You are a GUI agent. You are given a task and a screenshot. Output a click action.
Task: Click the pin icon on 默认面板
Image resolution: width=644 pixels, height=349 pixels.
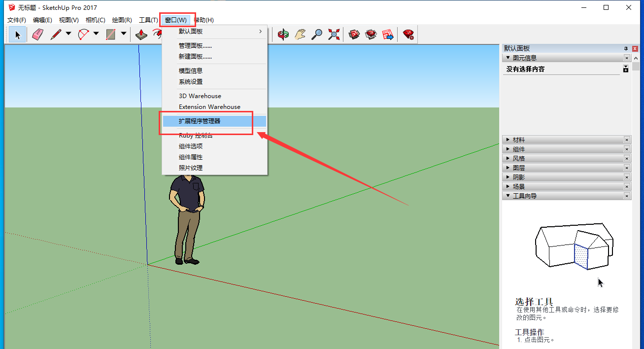pos(626,48)
